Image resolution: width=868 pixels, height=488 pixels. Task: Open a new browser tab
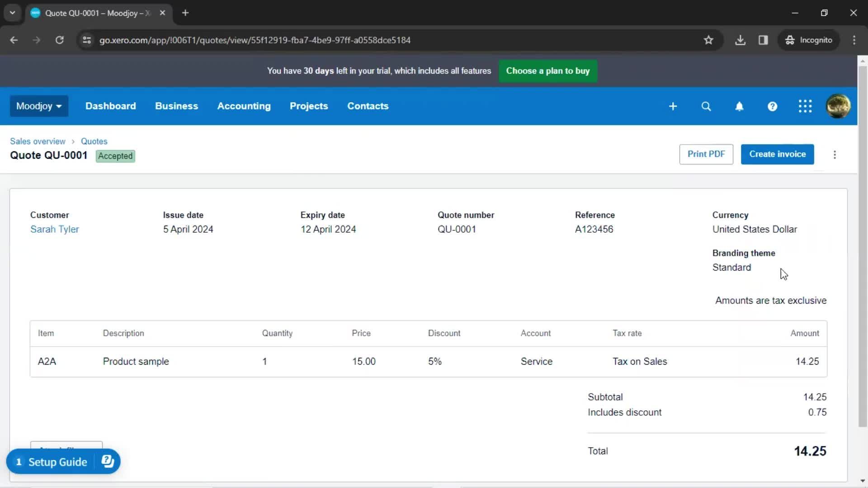coord(185,13)
